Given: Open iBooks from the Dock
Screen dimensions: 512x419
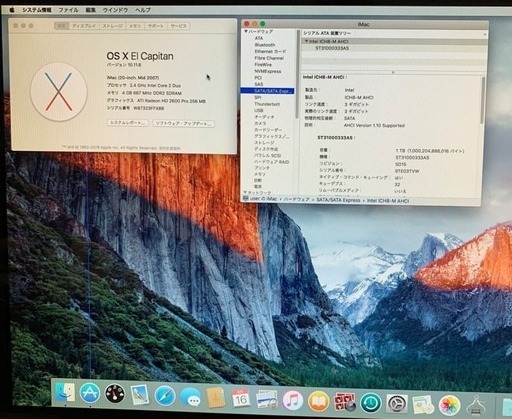Looking at the screenshot, I should [318, 401].
